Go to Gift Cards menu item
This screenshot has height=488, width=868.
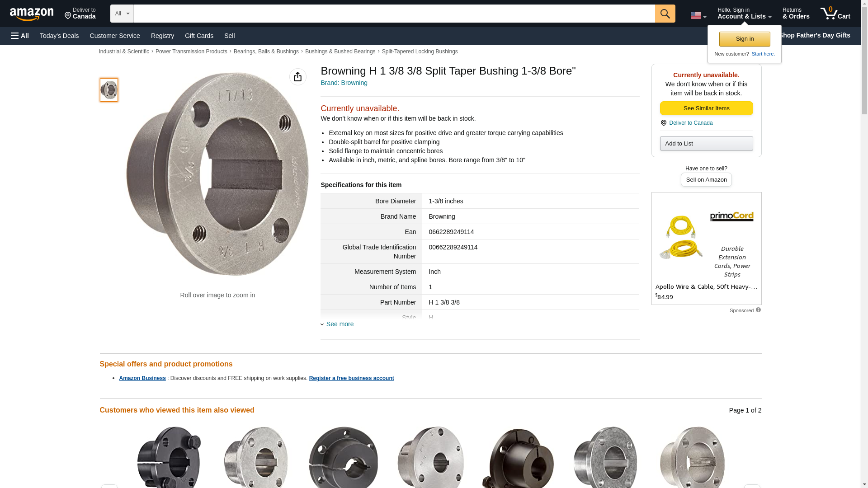pyautogui.click(x=199, y=36)
